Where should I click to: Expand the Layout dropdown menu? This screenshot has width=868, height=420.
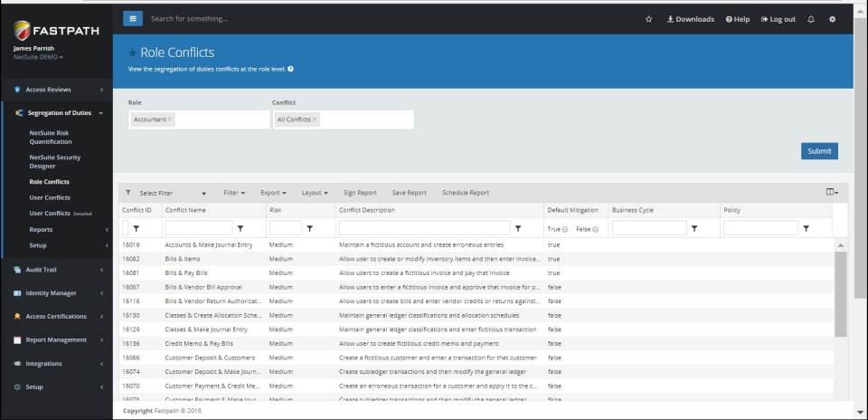[315, 193]
